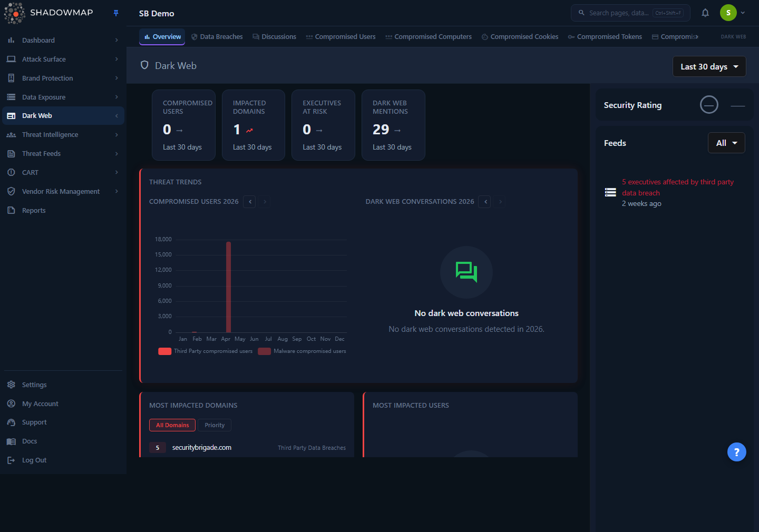Viewport: 759px width, 532px height.
Task: Toggle Malware compromised users legend
Action: click(x=302, y=351)
